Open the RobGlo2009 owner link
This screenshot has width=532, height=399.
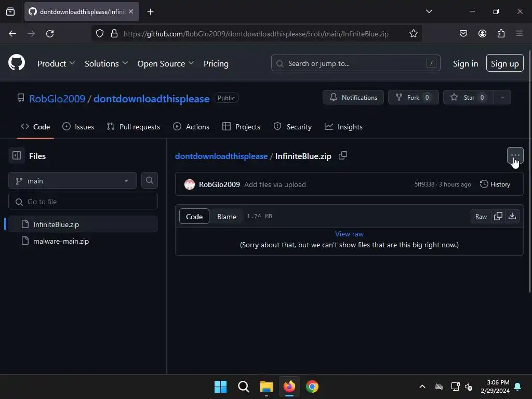coord(57,99)
